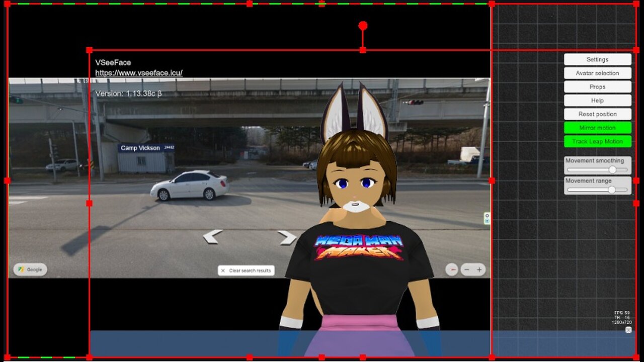
Task: Toggle Mirror motion off
Action: point(597,128)
